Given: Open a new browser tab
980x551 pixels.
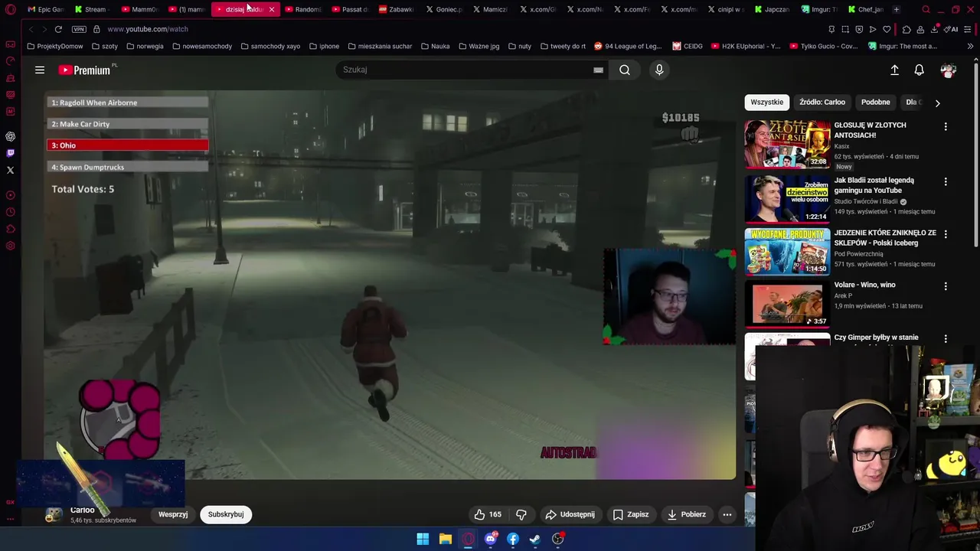Looking at the screenshot, I should [897, 9].
